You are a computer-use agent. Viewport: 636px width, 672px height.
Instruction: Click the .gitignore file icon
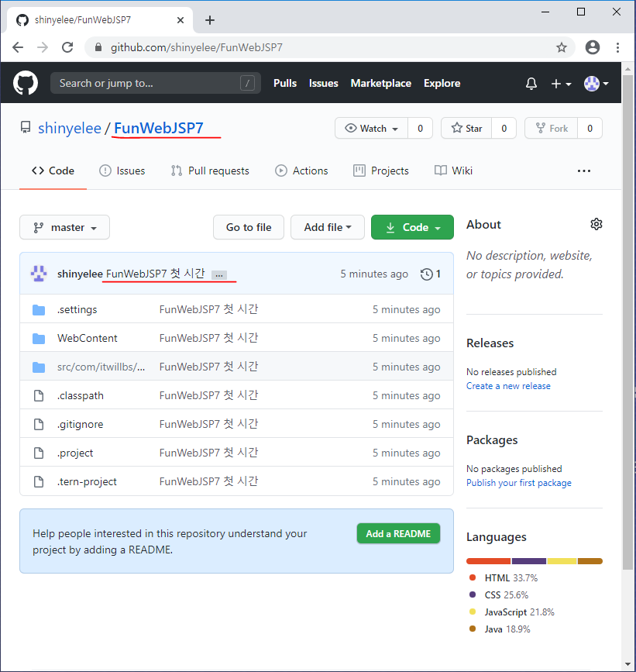39,424
